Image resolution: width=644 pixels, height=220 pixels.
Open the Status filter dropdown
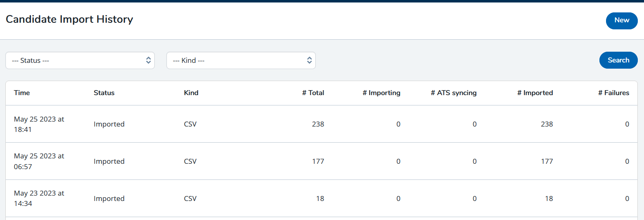tap(80, 60)
